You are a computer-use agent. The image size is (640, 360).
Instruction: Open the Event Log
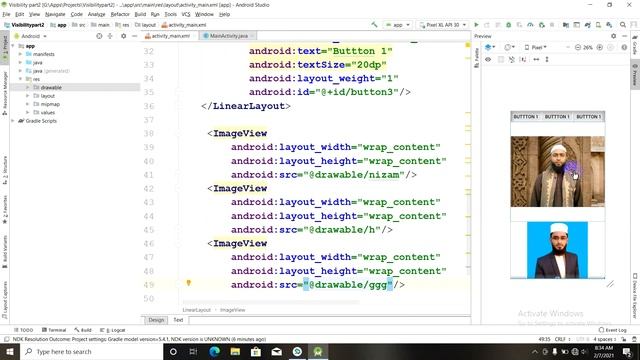(613, 330)
